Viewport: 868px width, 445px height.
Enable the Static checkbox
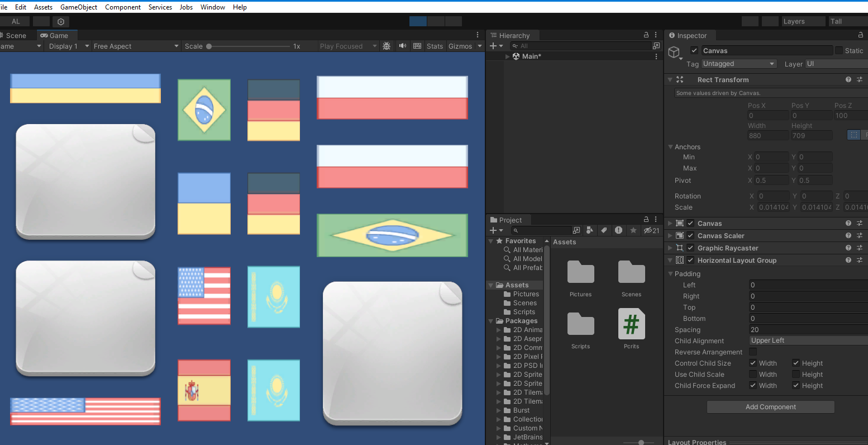[839, 50]
